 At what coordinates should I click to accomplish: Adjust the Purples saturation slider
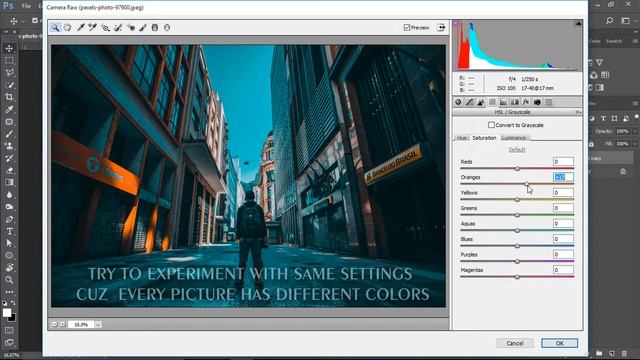click(517, 261)
